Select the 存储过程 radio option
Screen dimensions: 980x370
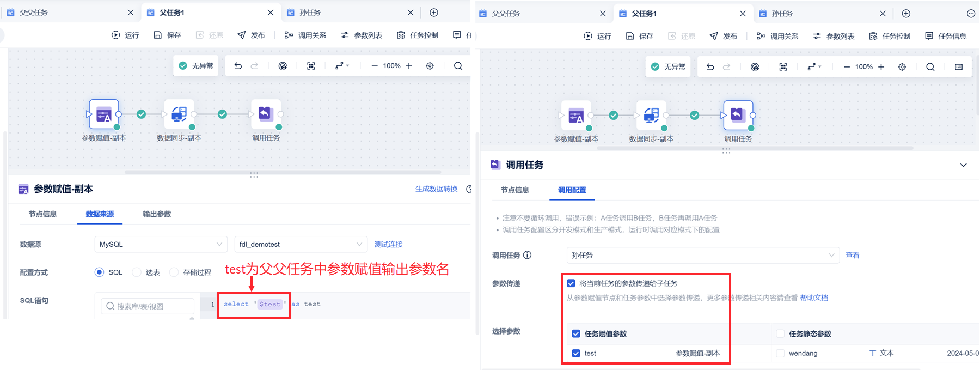coord(174,272)
